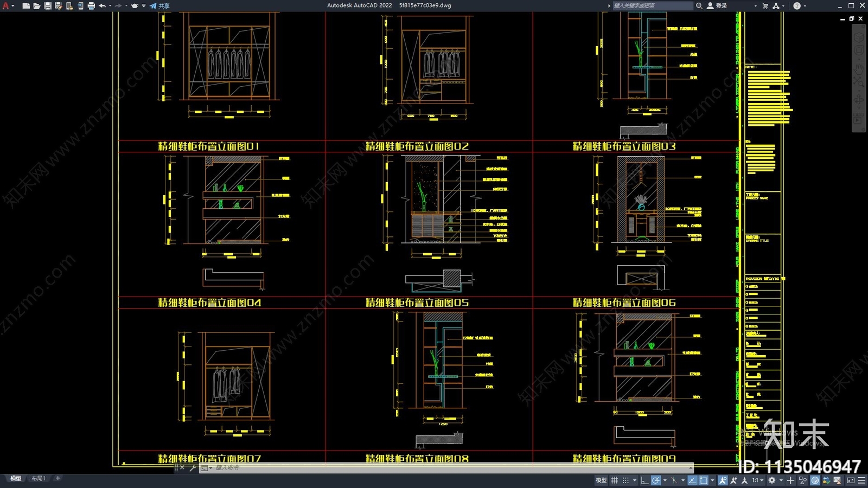Click the Redo arrow
Screen dimensions: 868x488
pyautogui.click(x=118, y=5)
